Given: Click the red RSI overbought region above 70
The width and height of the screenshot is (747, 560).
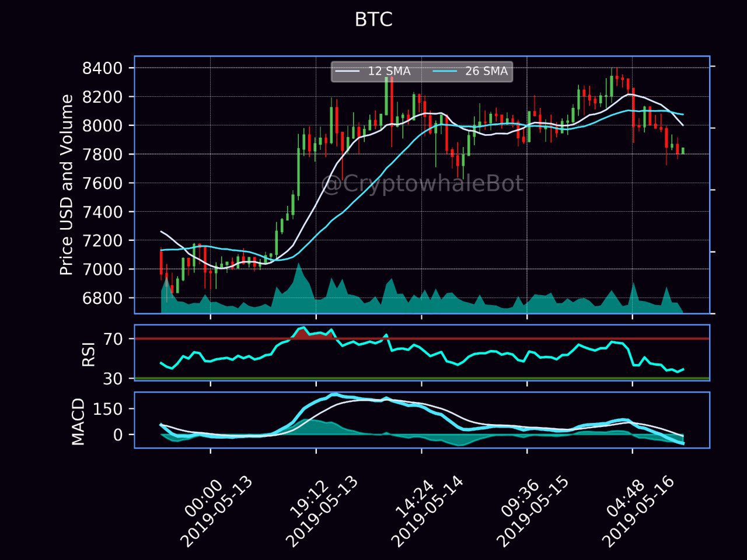Looking at the screenshot, I should pos(312,333).
